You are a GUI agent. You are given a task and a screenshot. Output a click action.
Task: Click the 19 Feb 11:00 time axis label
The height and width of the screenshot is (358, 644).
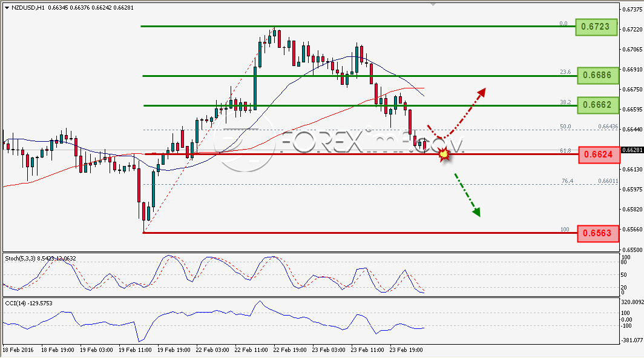click(x=135, y=350)
